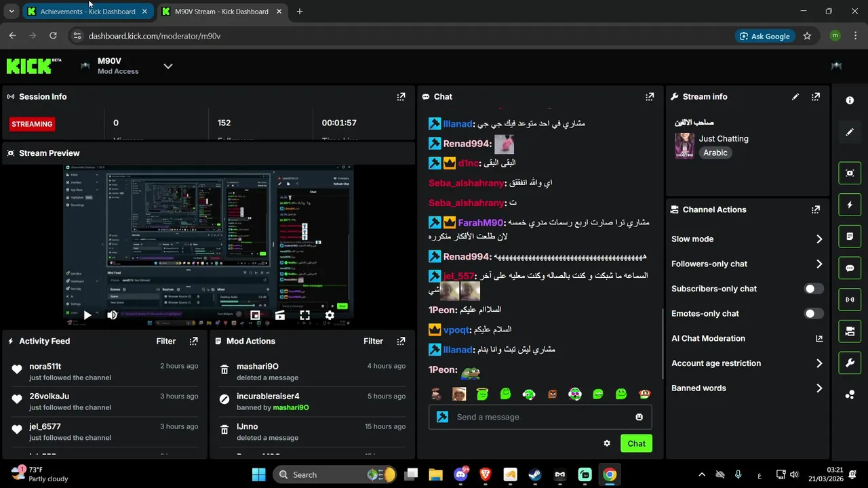Open stream preview settings gear
Image resolution: width=868 pixels, height=488 pixels.
coord(330,315)
